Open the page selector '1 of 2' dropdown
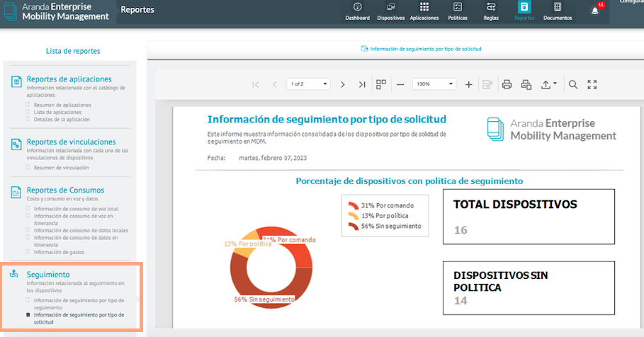This screenshot has height=337, width=644. [x=308, y=84]
